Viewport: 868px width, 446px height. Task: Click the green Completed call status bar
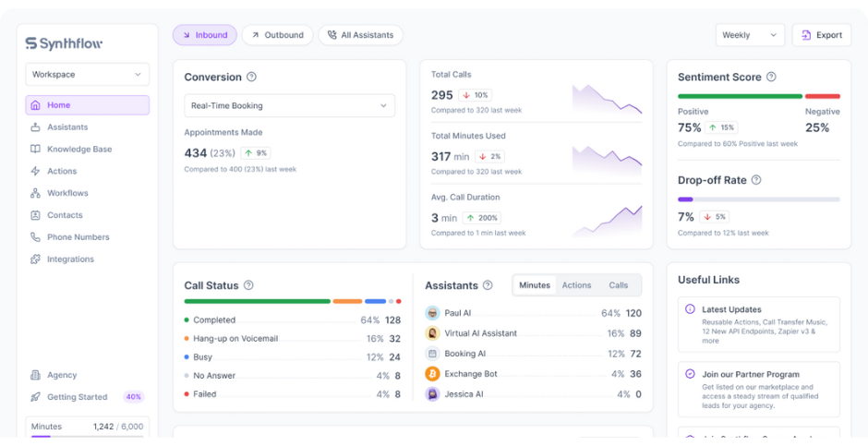tap(258, 302)
